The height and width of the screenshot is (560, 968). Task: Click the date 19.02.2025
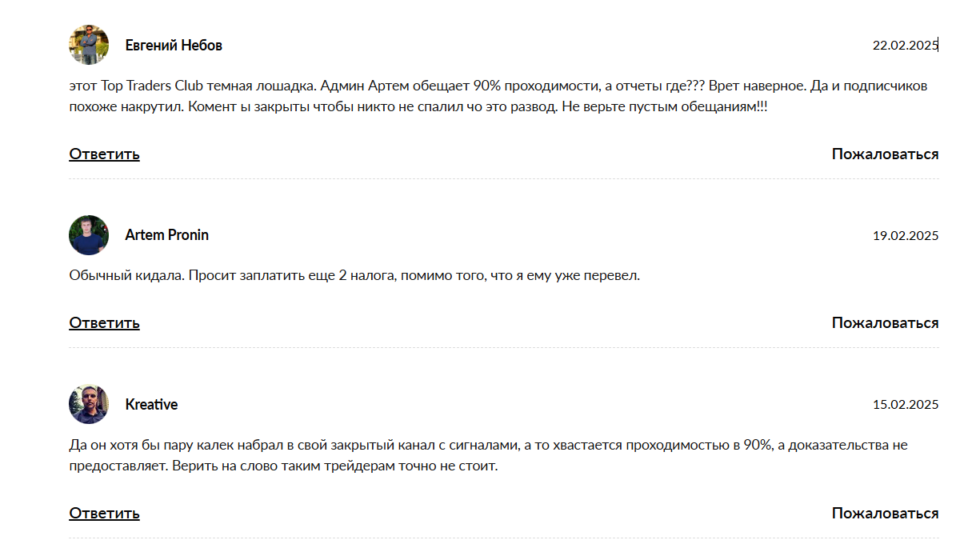pyautogui.click(x=905, y=236)
